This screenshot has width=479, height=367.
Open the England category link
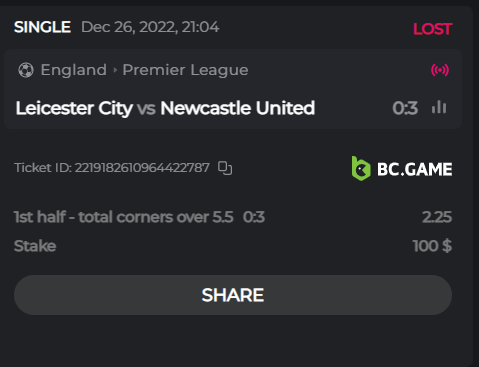pyautogui.click(x=74, y=70)
